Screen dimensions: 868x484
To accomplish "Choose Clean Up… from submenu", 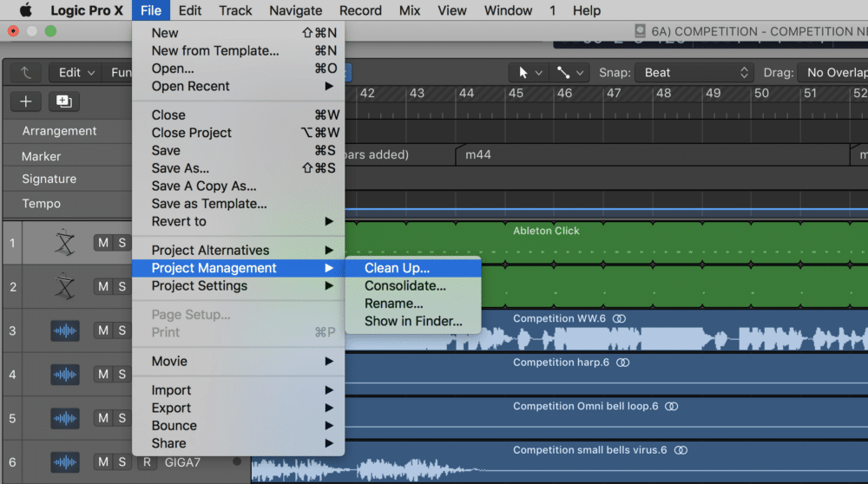I will (x=413, y=268).
